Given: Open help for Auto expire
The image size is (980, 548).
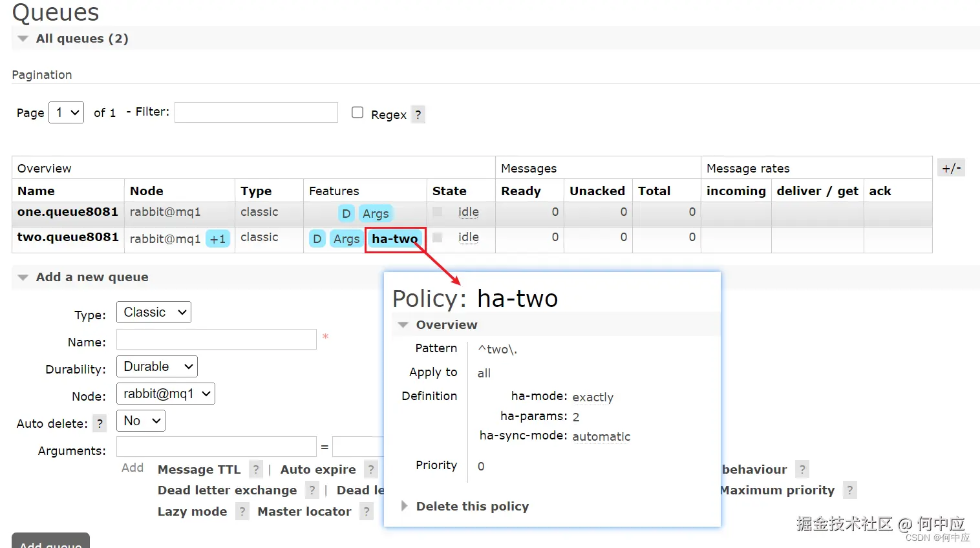Looking at the screenshot, I should tap(370, 469).
